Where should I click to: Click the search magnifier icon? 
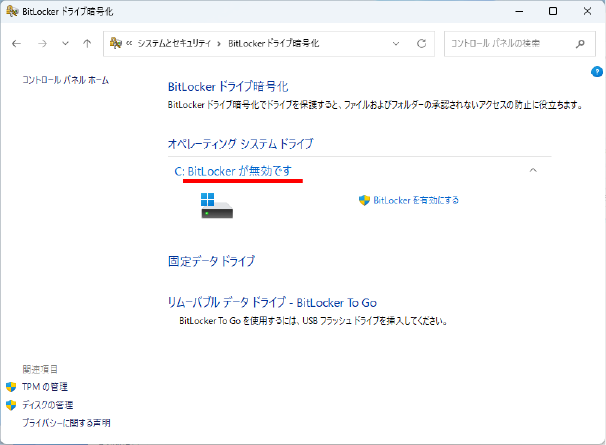[580, 44]
